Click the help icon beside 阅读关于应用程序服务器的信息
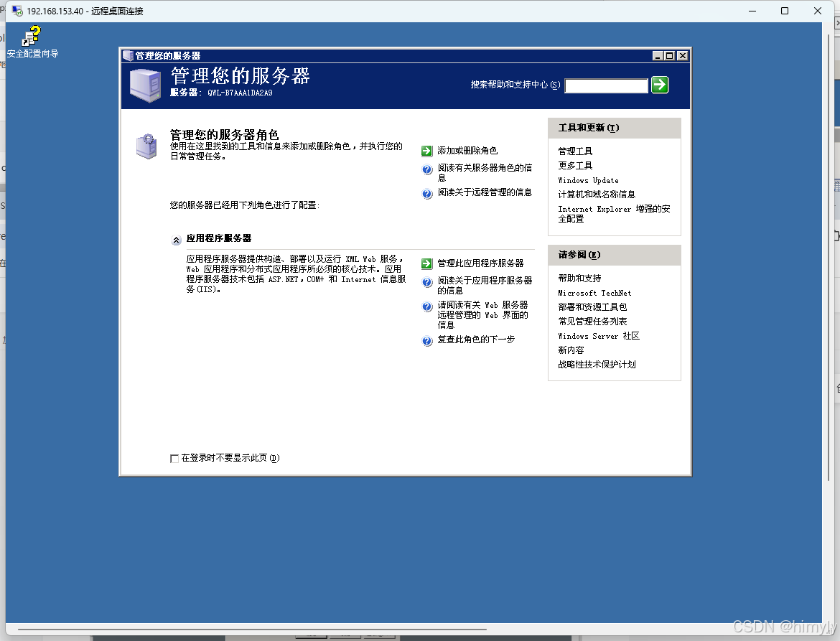 pyautogui.click(x=427, y=282)
